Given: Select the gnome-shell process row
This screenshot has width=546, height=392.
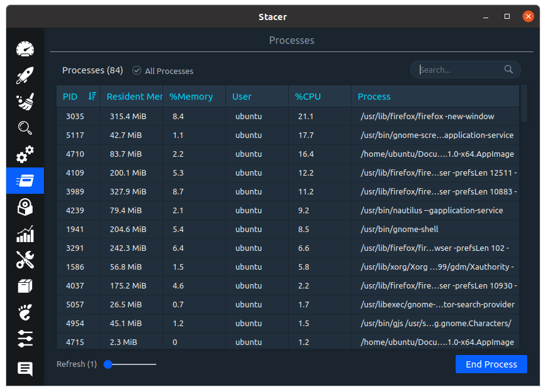Looking at the screenshot, I should point(287,229).
